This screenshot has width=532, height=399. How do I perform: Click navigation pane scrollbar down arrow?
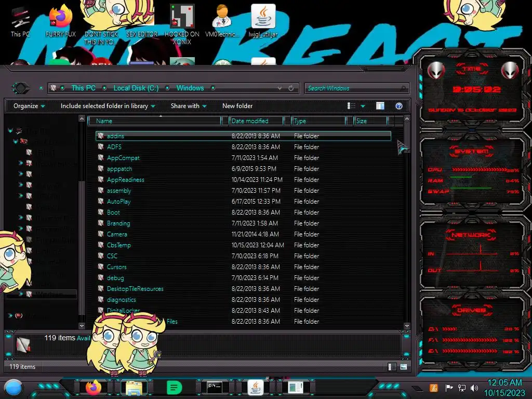click(82, 326)
